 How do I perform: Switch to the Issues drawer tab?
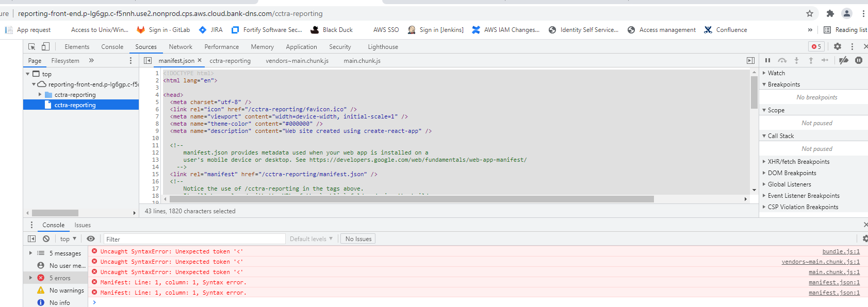83,225
